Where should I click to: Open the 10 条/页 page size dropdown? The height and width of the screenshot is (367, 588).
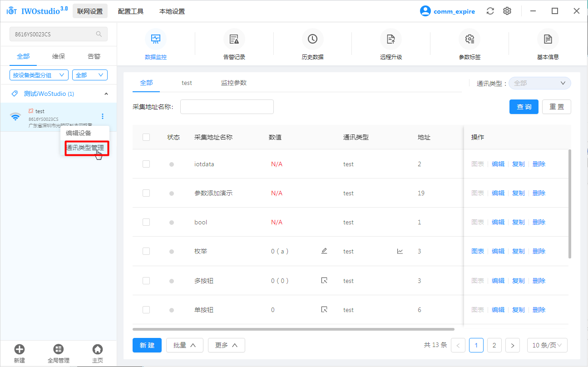pos(547,345)
